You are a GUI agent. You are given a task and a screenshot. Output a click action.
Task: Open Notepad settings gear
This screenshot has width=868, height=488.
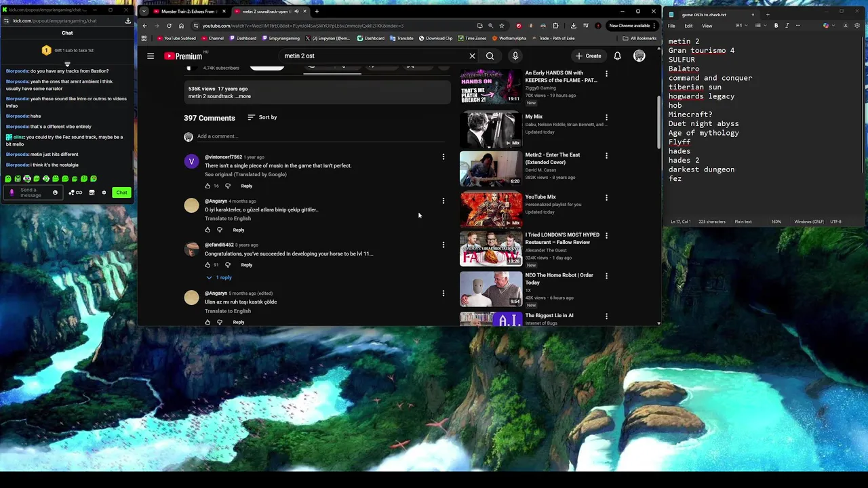857,26
